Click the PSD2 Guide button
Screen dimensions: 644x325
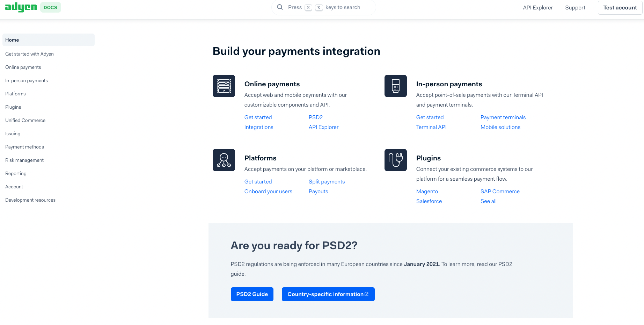252,294
